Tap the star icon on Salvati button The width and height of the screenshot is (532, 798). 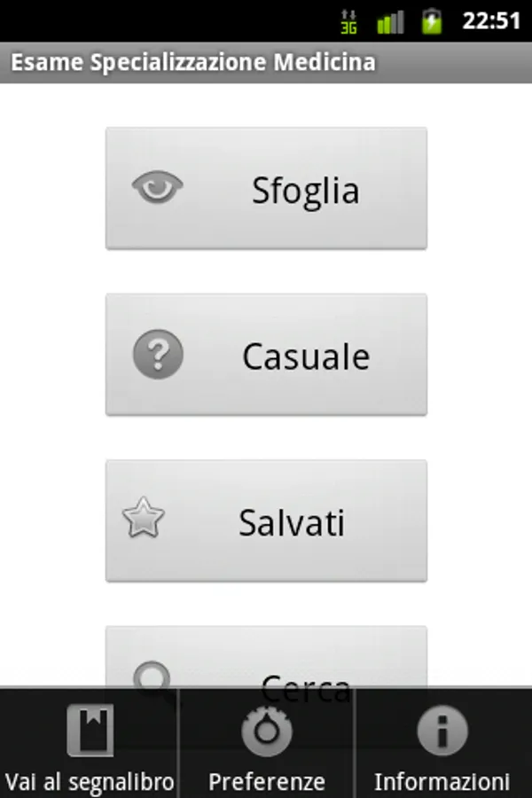point(144,519)
